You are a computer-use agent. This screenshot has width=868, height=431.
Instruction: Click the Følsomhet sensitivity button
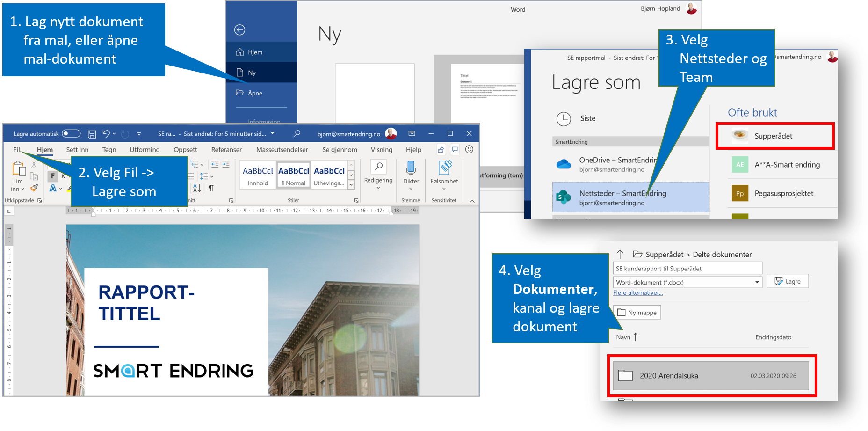pyautogui.click(x=444, y=175)
